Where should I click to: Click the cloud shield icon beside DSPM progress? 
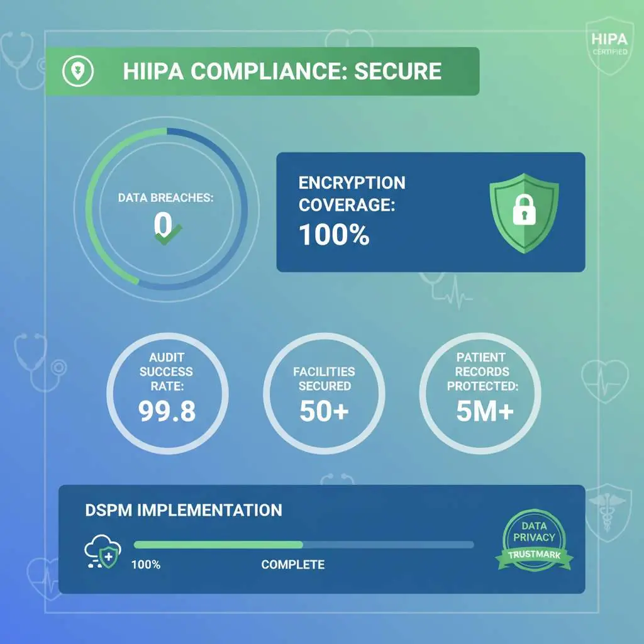tap(103, 551)
